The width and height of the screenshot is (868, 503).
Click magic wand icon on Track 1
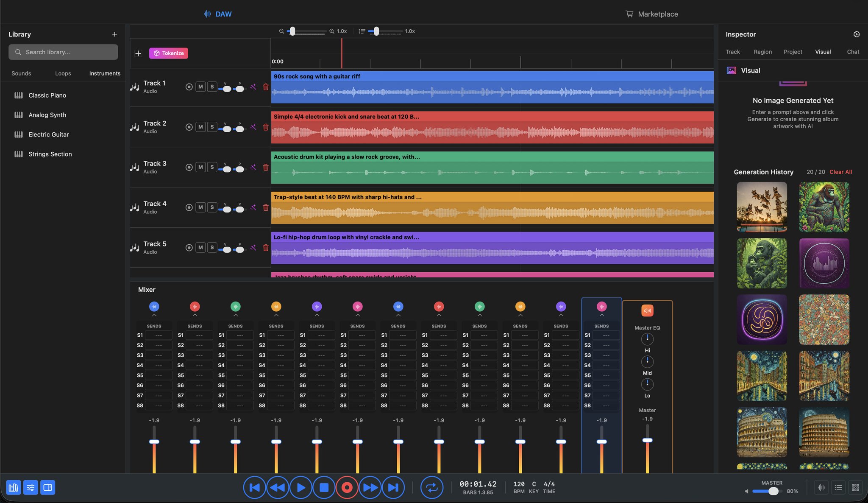click(x=253, y=87)
